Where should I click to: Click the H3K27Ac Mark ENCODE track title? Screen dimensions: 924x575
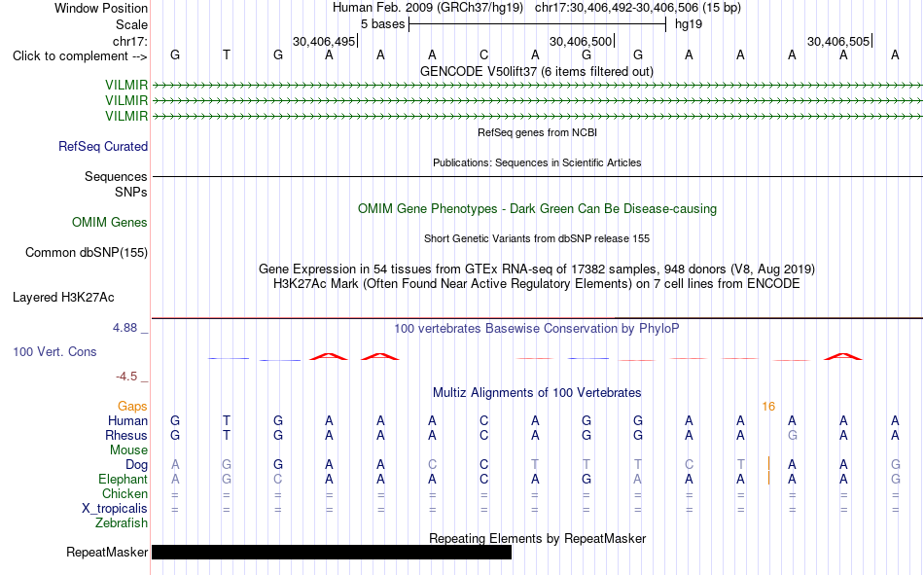click(537, 284)
